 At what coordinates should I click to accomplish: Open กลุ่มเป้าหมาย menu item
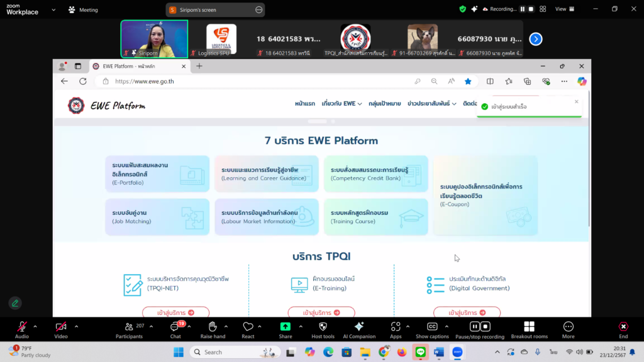pos(384,104)
